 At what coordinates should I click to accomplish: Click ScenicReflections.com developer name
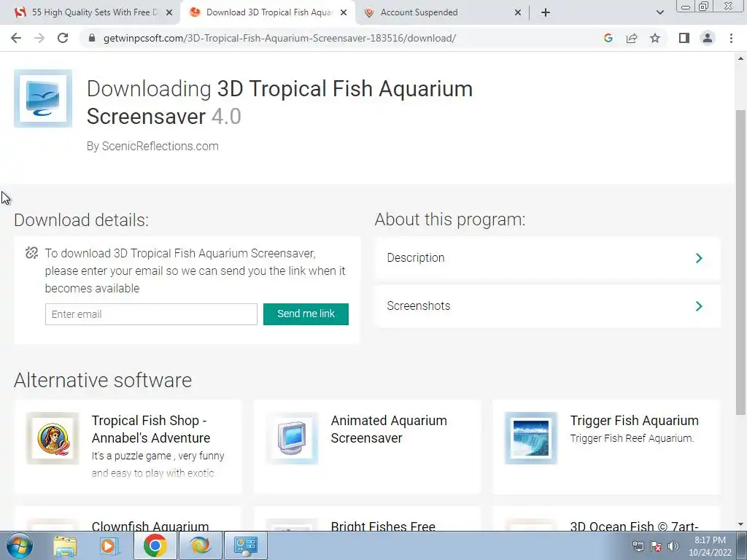(160, 146)
